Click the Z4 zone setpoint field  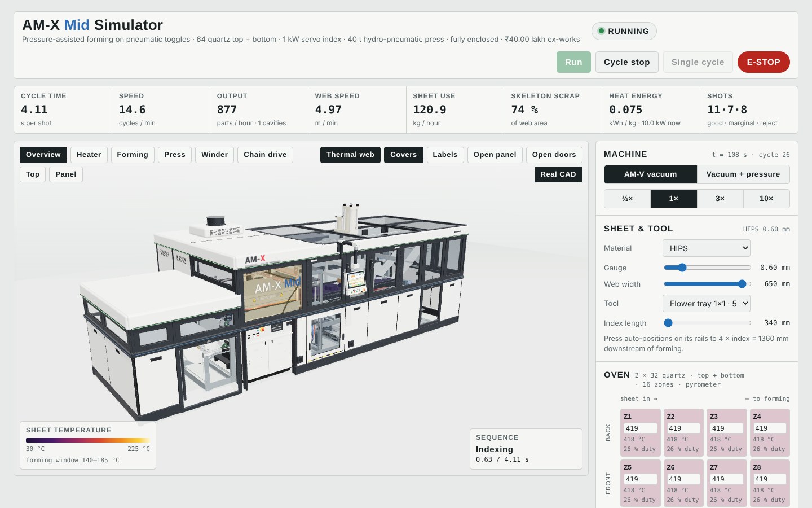[x=770, y=428]
